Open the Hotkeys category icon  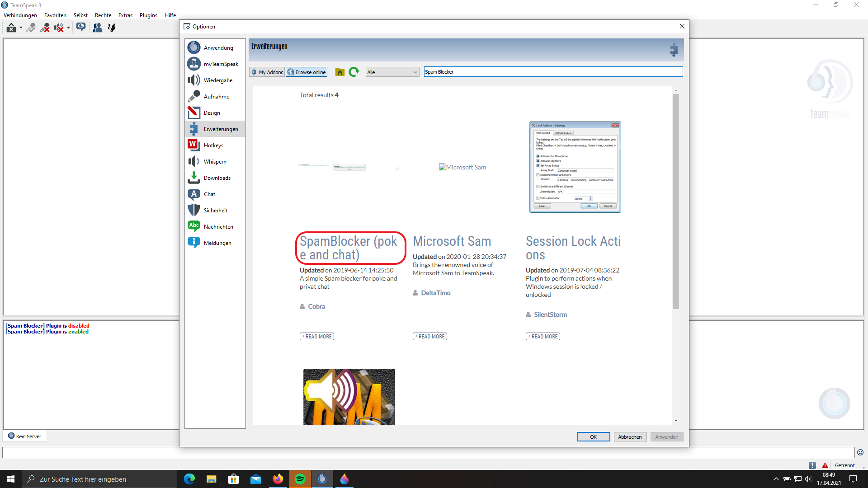tap(194, 145)
